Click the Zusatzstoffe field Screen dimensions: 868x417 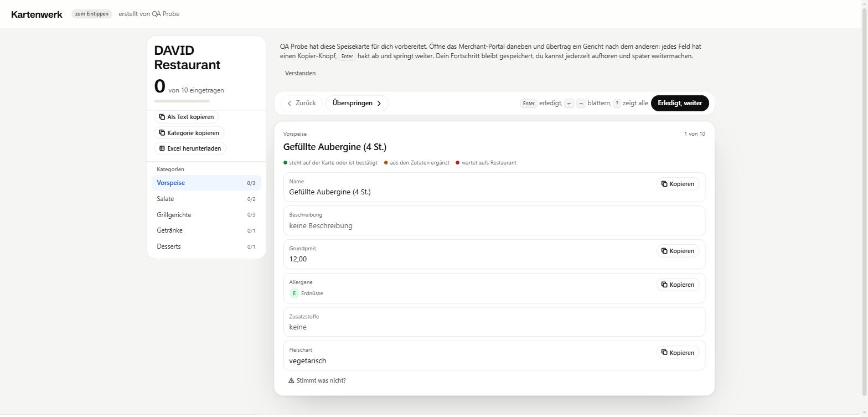pos(494,322)
